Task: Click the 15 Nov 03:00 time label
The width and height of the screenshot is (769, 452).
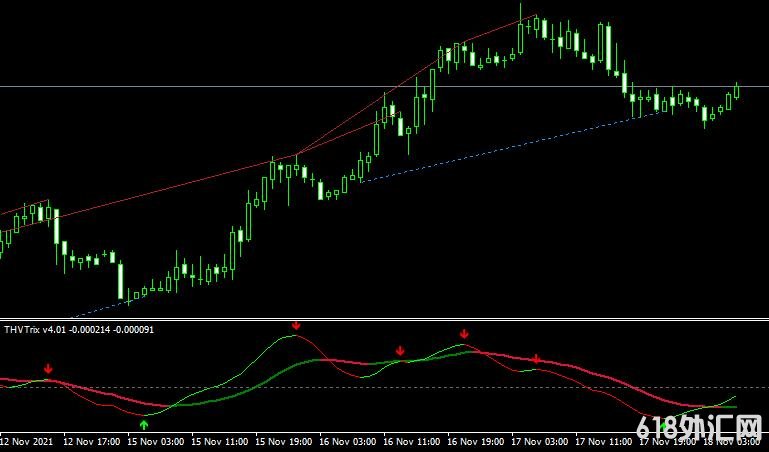Action: (156, 442)
